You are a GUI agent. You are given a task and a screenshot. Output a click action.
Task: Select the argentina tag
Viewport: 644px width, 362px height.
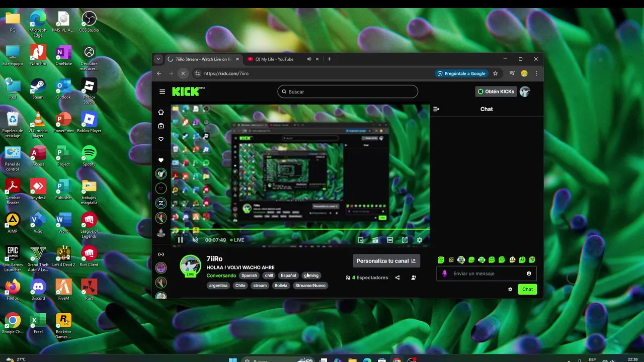[218, 286]
